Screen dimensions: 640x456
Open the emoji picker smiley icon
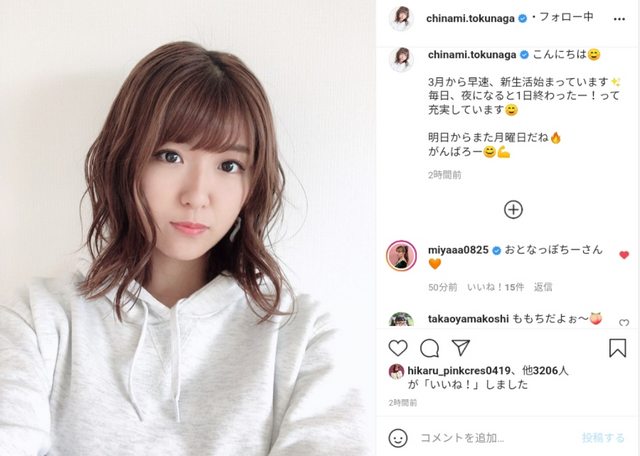point(398,438)
